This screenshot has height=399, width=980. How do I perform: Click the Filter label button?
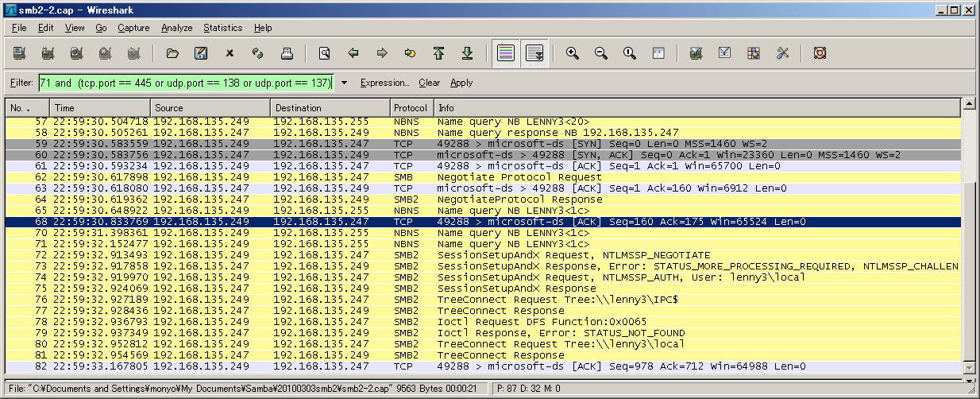coord(21,83)
